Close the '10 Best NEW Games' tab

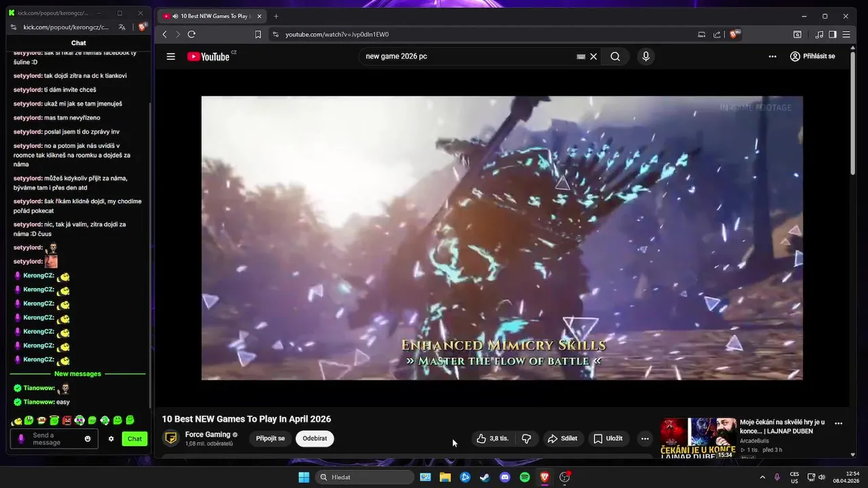tap(259, 16)
